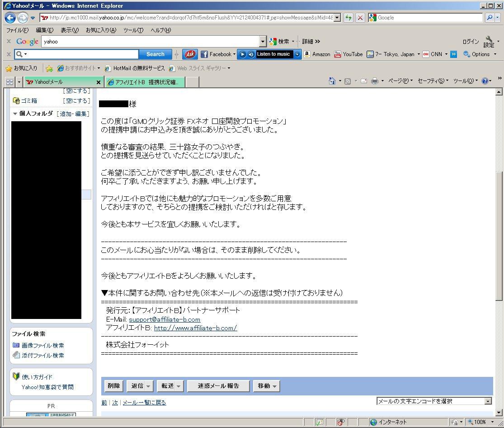
Task: Open the メールの文字エンコードを選択 combo box
Action: point(434,401)
